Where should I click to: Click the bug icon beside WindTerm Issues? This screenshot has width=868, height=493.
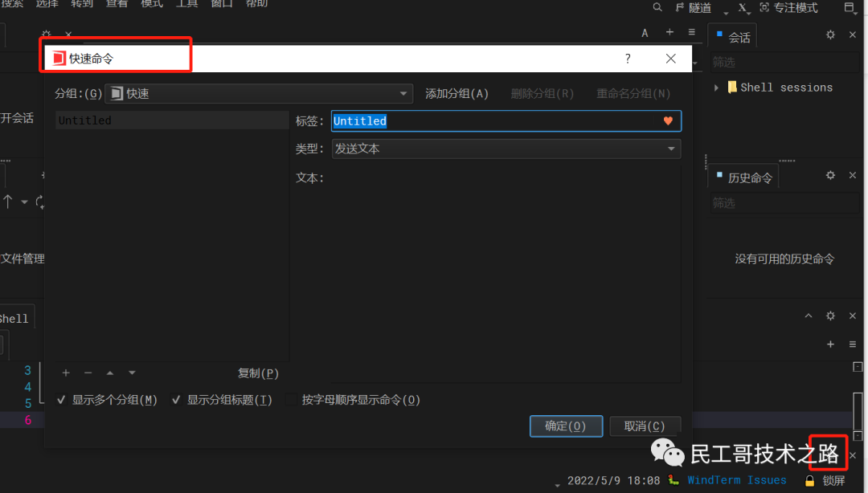tap(674, 479)
